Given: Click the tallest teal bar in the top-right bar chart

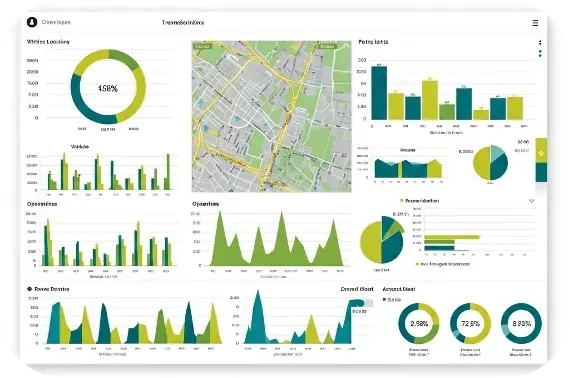Looking at the screenshot, I should point(379,93).
